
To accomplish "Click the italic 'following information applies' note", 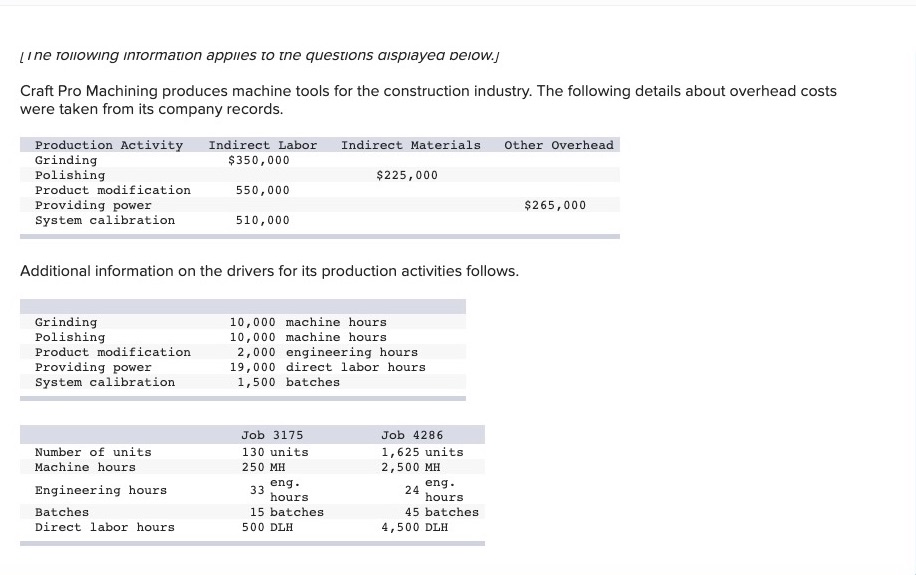I will [x=260, y=56].
